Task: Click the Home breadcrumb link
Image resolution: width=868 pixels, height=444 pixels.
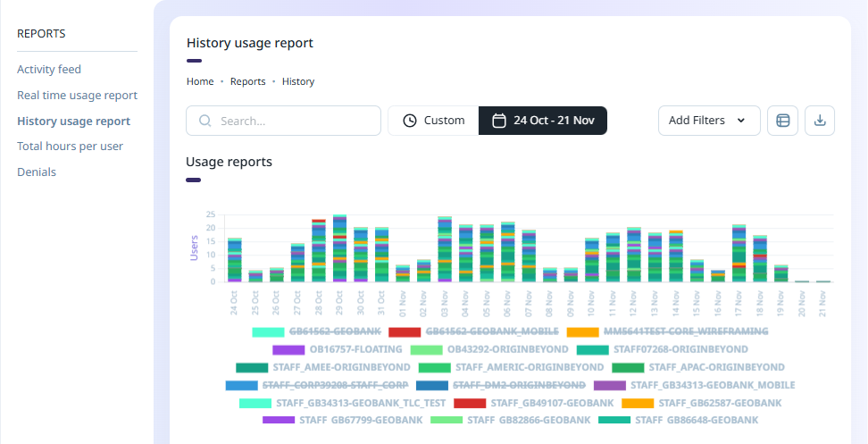Action: [200, 81]
